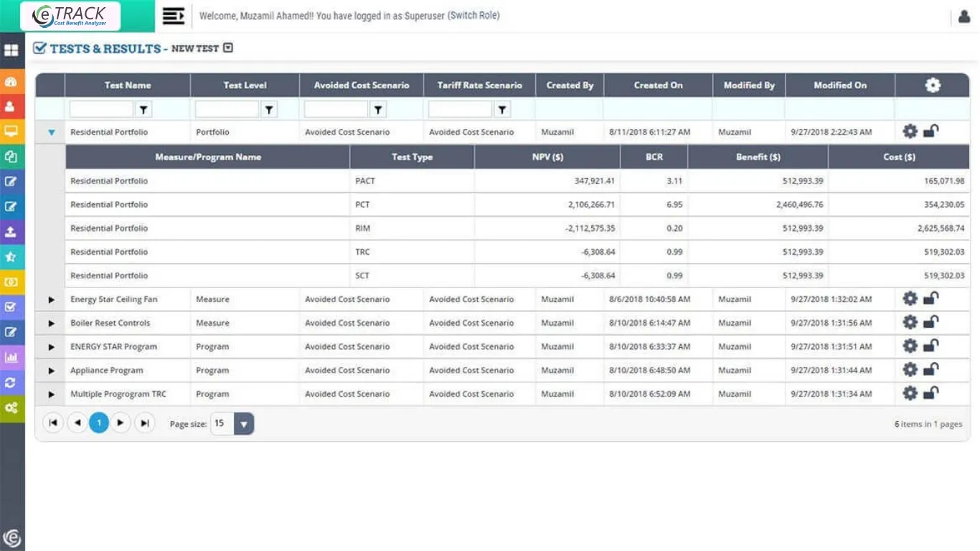Open the hamburger menu beside the eTRACK logo

tap(173, 14)
